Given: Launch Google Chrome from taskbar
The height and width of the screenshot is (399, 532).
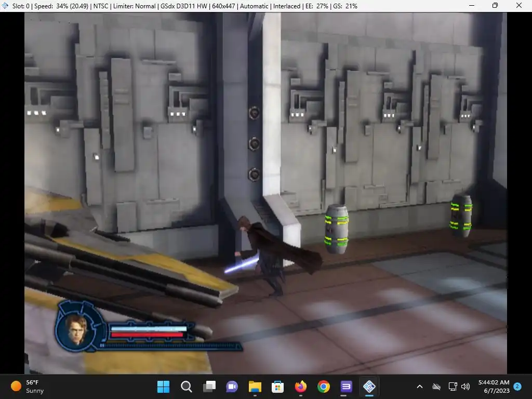Looking at the screenshot, I should (x=323, y=387).
